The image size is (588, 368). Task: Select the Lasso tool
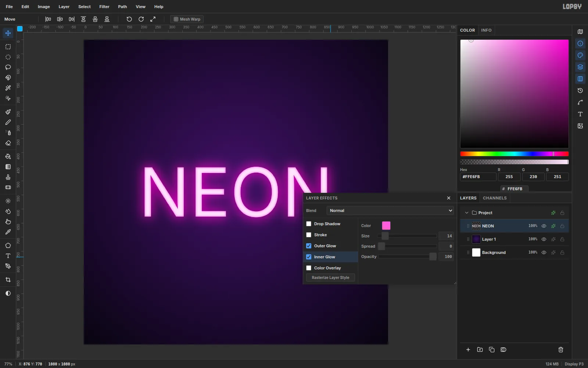(x=8, y=67)
